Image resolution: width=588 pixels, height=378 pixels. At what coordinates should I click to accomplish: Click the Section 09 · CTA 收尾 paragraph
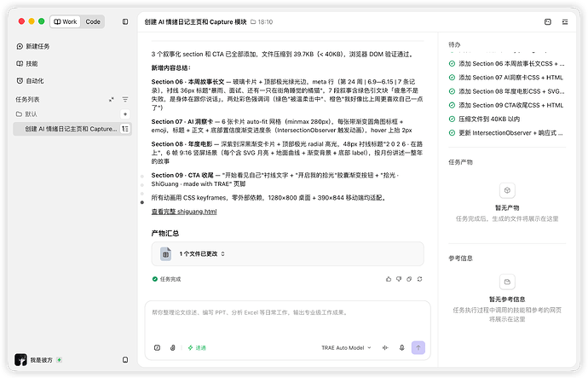275,179
